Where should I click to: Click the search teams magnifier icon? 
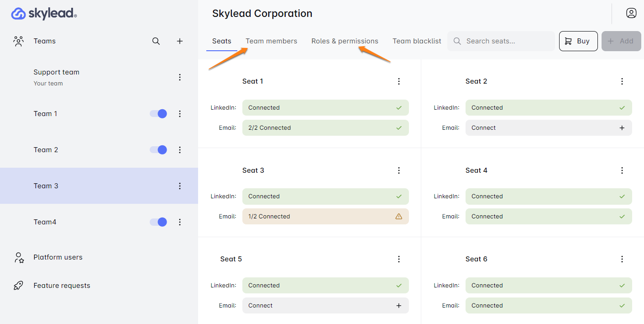(x=156, y=41)
